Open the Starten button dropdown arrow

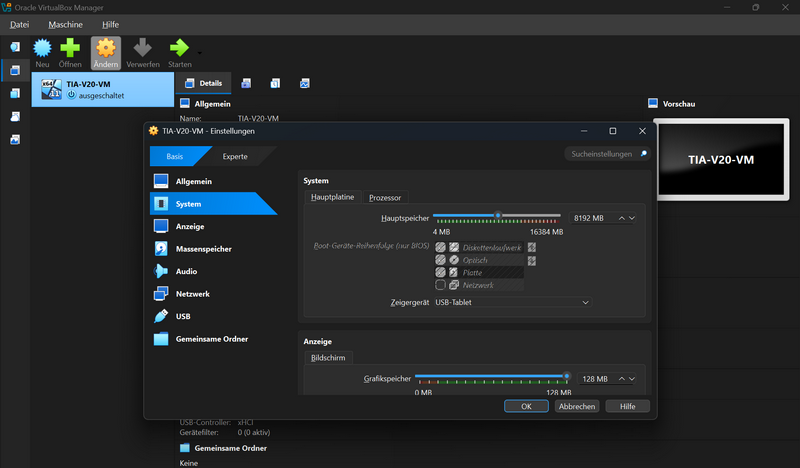(199, 52)
